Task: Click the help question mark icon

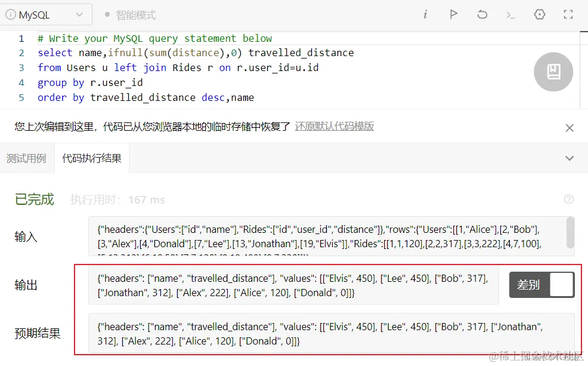Action: (x=568, y=199)
